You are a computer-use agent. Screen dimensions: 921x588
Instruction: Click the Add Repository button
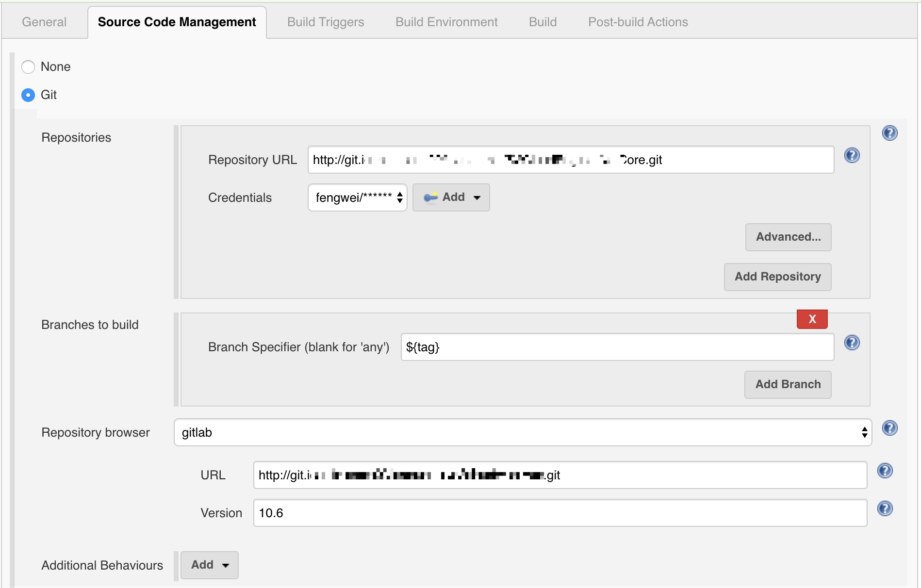[x=777, y=277]
